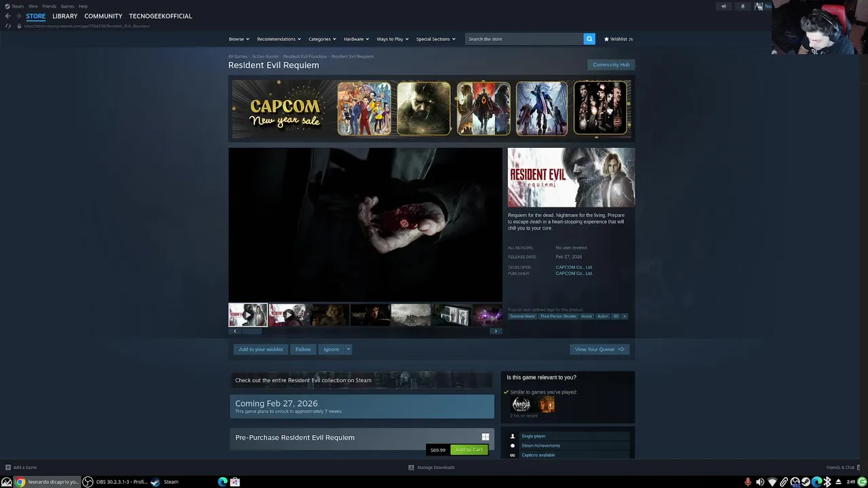Open the View menu

(x=33, y=6)
